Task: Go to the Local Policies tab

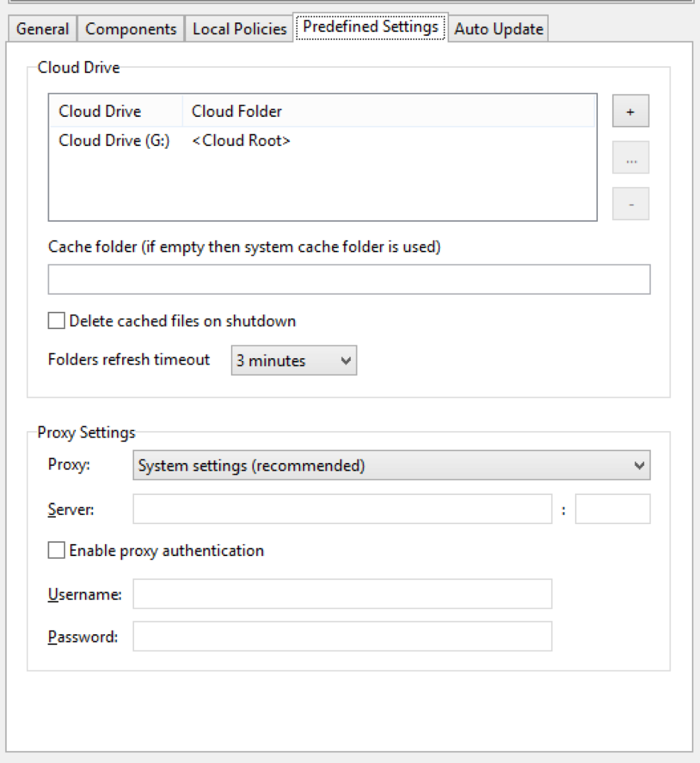Action: [239, 29]
